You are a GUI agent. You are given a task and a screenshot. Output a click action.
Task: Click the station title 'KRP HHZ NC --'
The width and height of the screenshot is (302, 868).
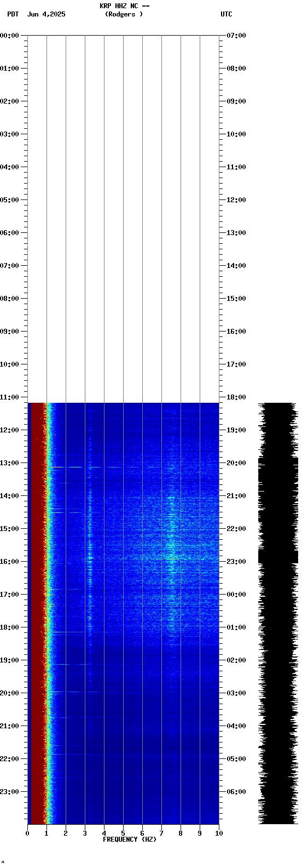125,6
